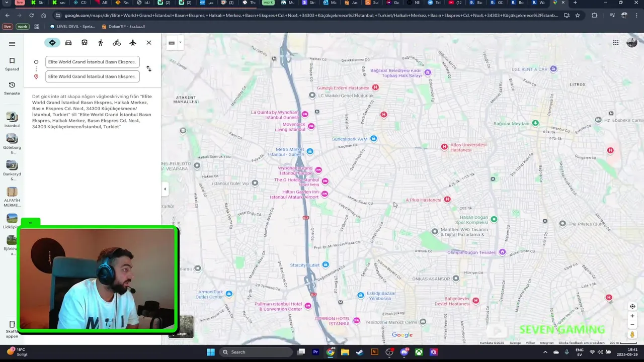Click Hilton Garden Inn hotel marker
This screenshot has height=362, width=644.
[x=325, y=194]
